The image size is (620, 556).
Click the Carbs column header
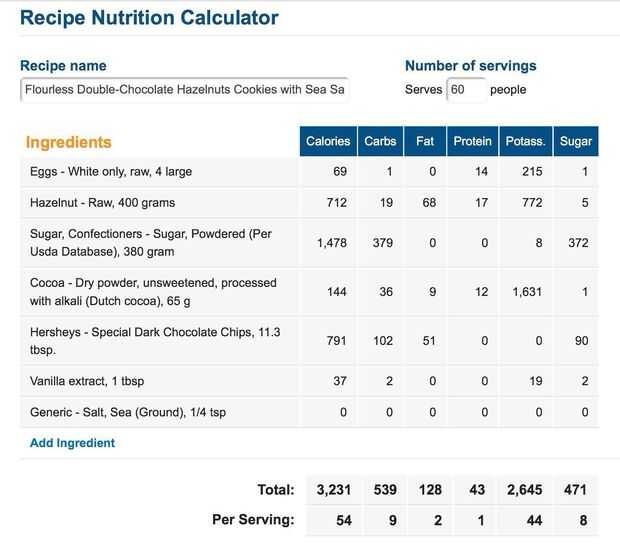click(380, 142)
